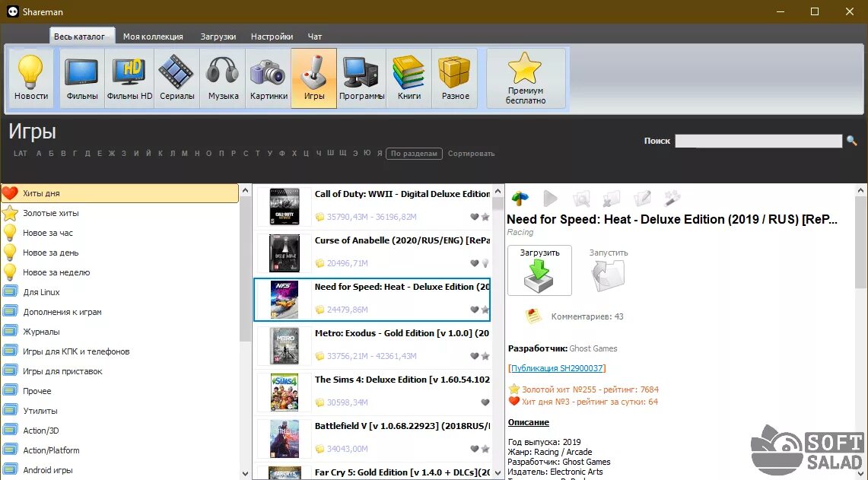Open the Android игры section
Viewport: 868px width, 480px height.
pos(119,470)
